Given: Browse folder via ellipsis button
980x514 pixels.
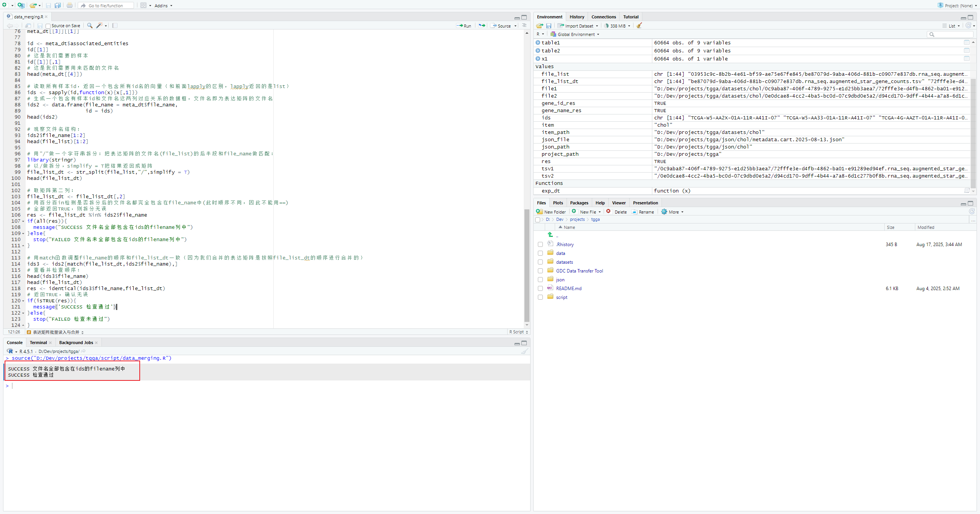Looking at the screenshot, I should pos(973,220).
